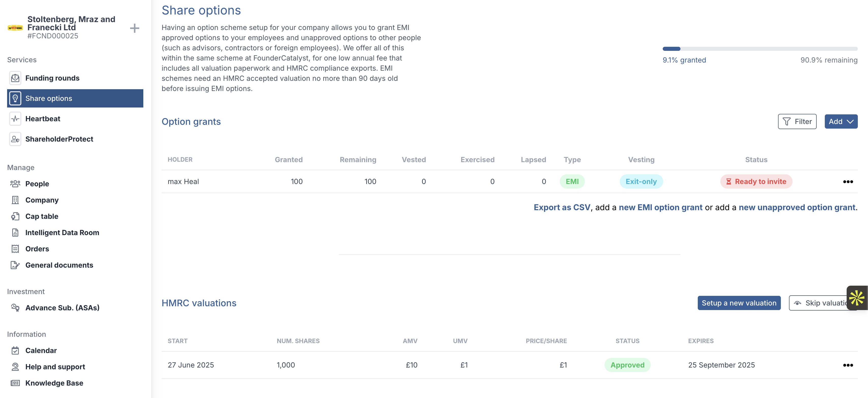Click the EMI type badge on max Heal's grant
This screenshot has width=868, height=398.
point(572,181)
